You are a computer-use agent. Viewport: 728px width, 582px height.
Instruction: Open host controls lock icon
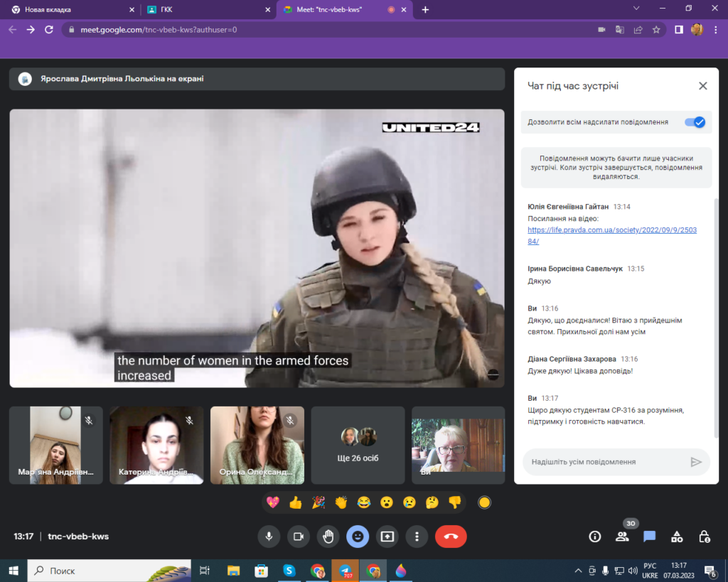[x=704, y=537]
